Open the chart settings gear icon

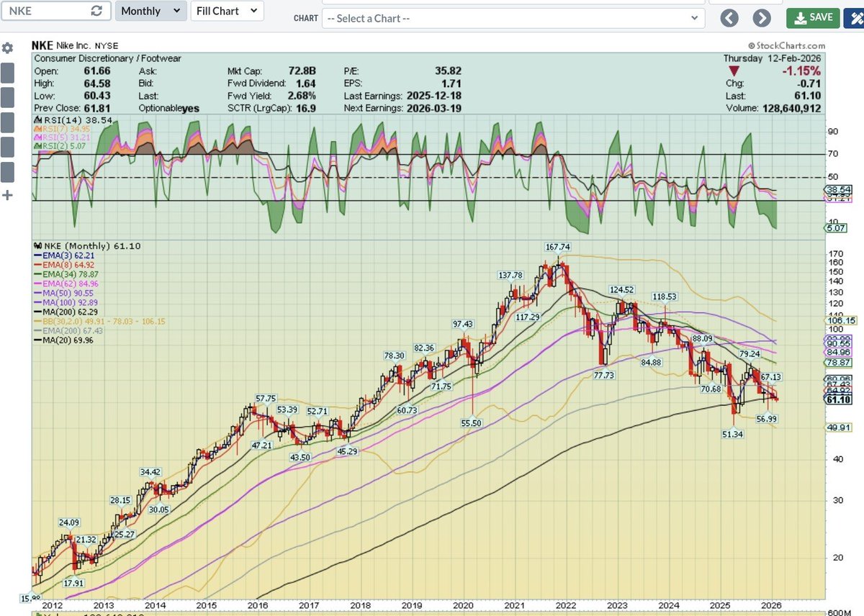tap(8, 47)
